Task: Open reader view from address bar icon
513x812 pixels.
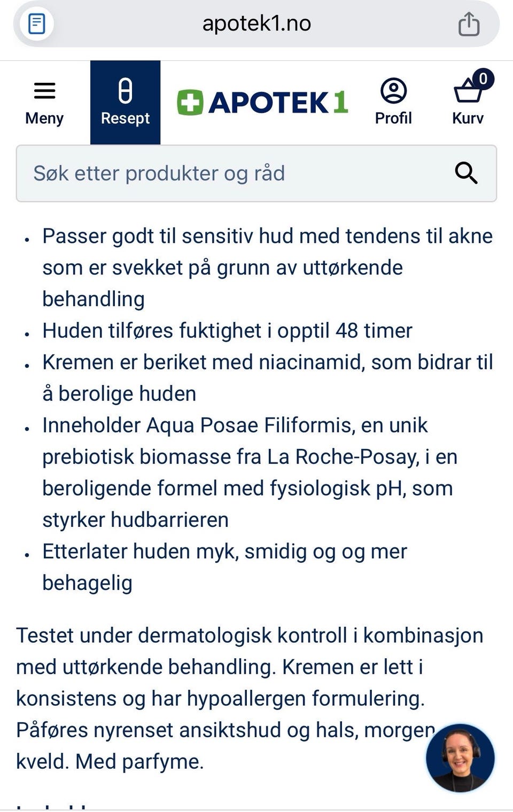Action: pyautogui.click(x=36, y=24)
